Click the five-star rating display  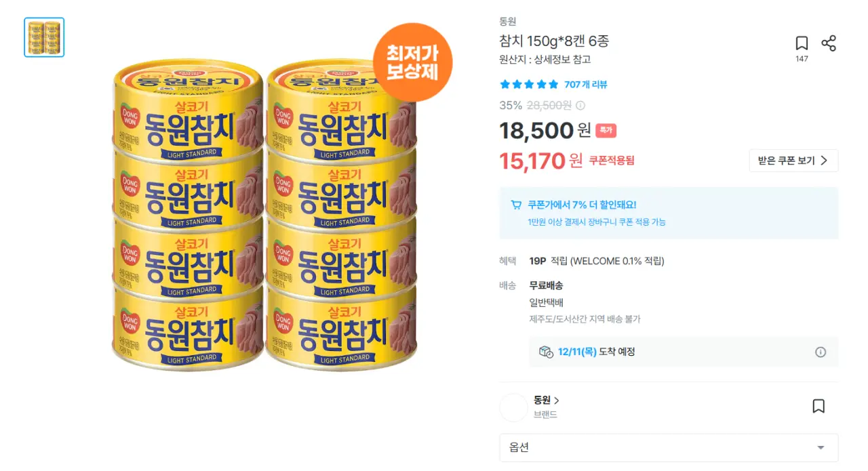(529, 84)
